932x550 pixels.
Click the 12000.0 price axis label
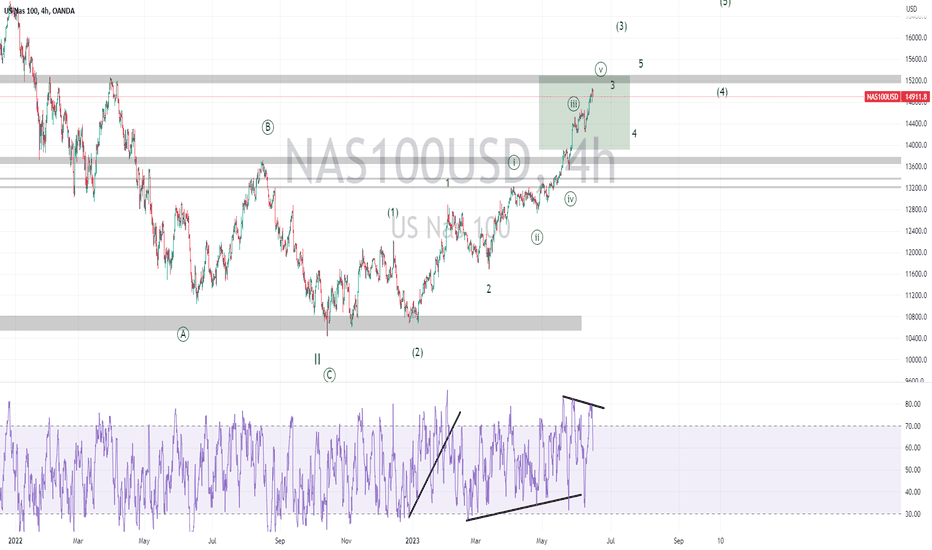tap(916, 252)
